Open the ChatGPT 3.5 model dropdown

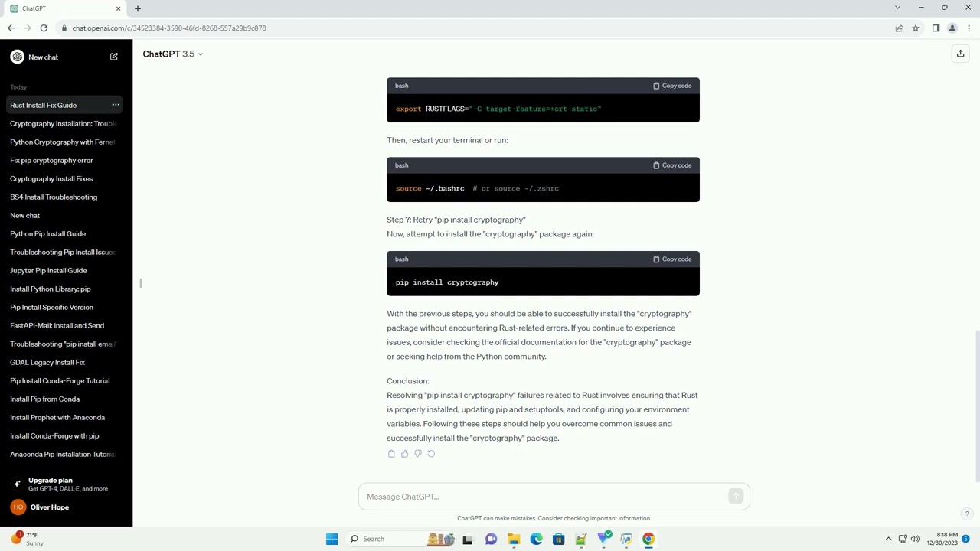coord(173,54)
